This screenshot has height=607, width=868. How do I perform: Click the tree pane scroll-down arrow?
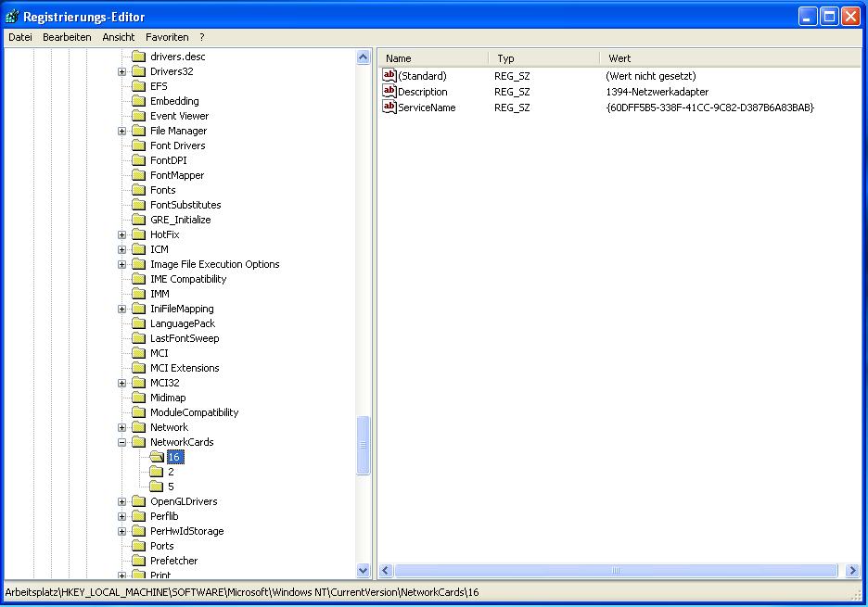click(364, 570)
